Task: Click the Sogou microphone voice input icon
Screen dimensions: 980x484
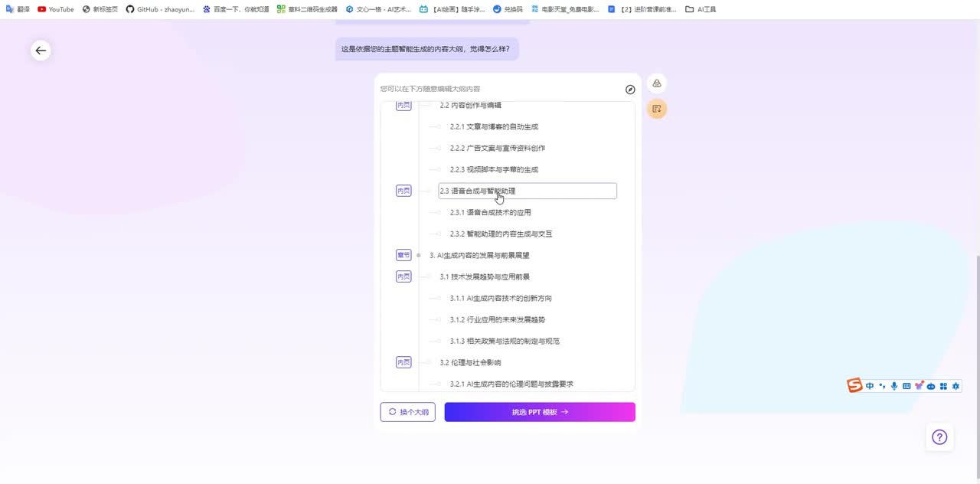Action: click(x=894, y=386)
